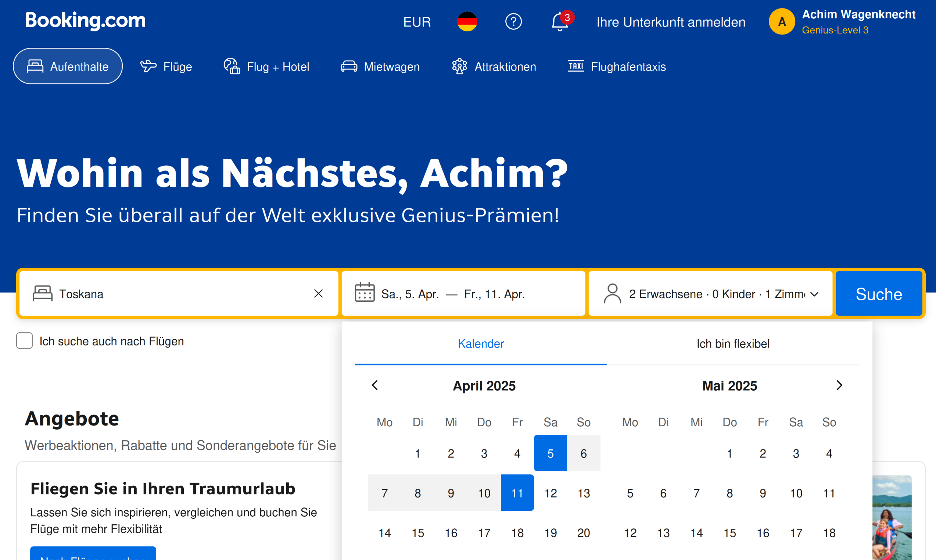
Task: Choose April 10 in the calendar
Action: (484, 492)
